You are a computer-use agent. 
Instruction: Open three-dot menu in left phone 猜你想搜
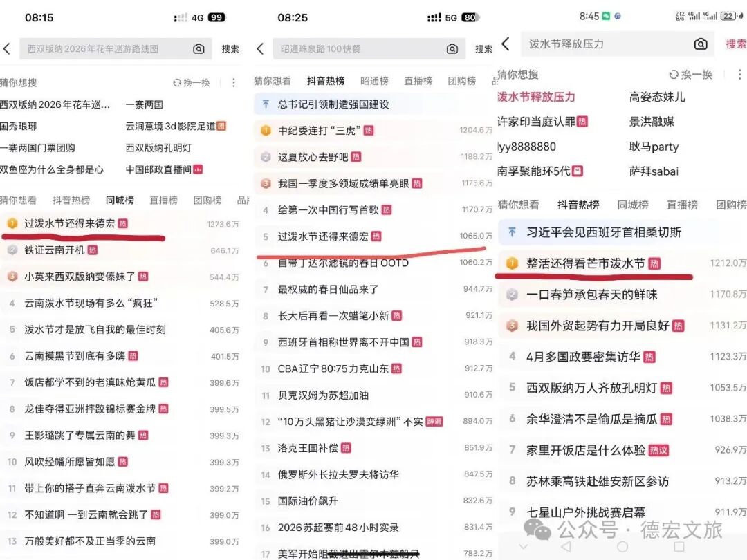pyautogui.click(x=234, y=83)
